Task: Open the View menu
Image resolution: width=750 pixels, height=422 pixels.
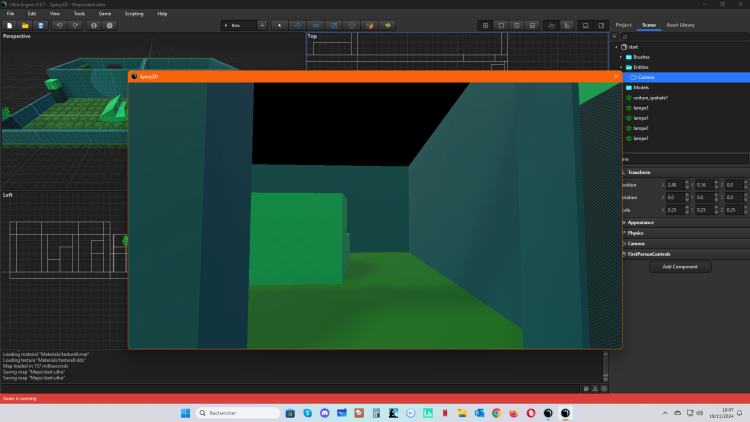Action: (55, 14)
